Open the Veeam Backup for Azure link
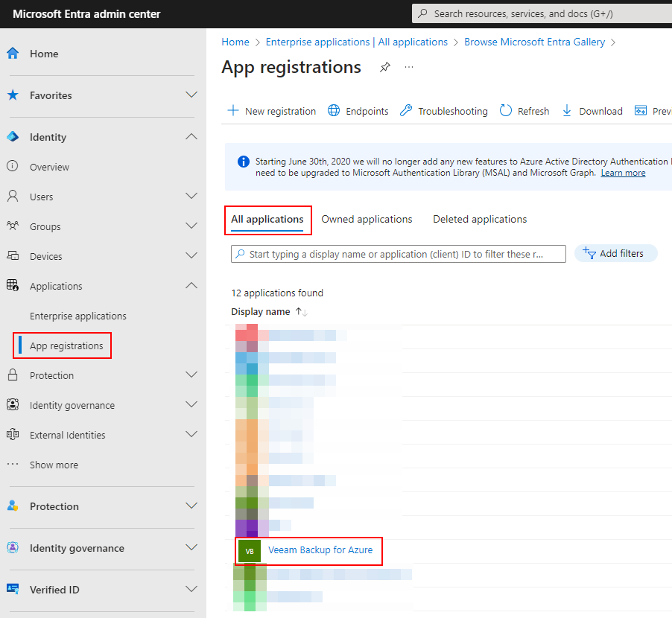The width and height of the screenshot is (672, 618). pyautogui.click(x=320, y=550)
